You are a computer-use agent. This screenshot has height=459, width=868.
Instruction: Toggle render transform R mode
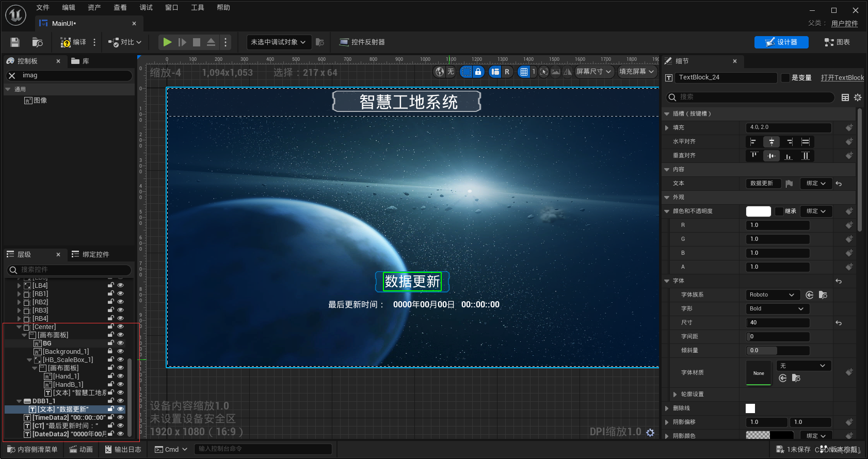click(x=507, y=72)
